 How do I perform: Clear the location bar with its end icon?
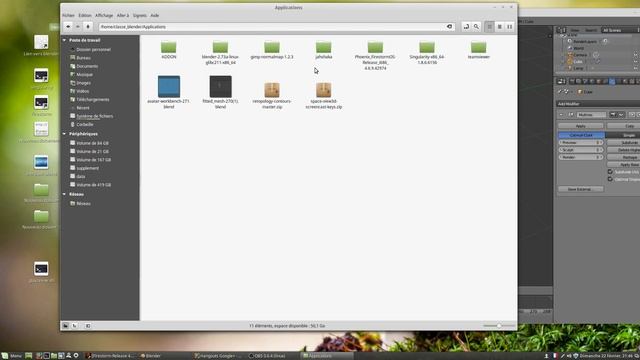(x=449, y=27)
